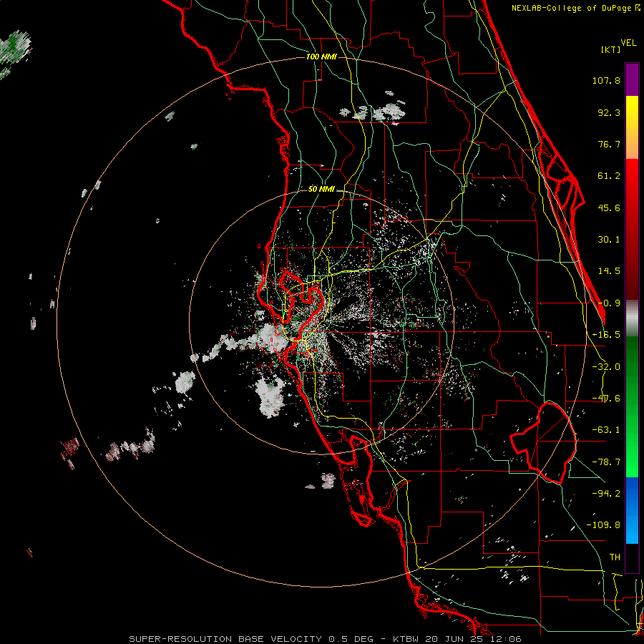This screenshot has width=644, height=644.
Task: Click the -109.8 scale label
Action: point(603,525)
